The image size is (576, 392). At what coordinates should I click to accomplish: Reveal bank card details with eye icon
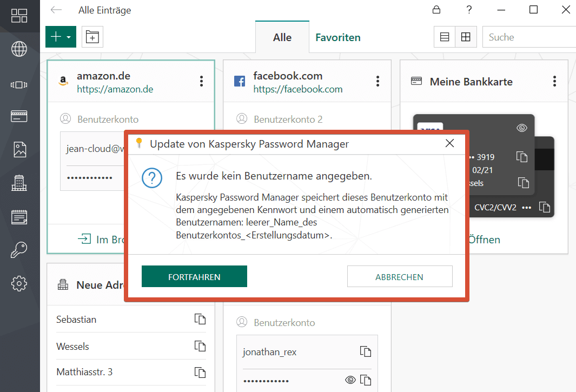pyautogui.click(x=521, y=128)
